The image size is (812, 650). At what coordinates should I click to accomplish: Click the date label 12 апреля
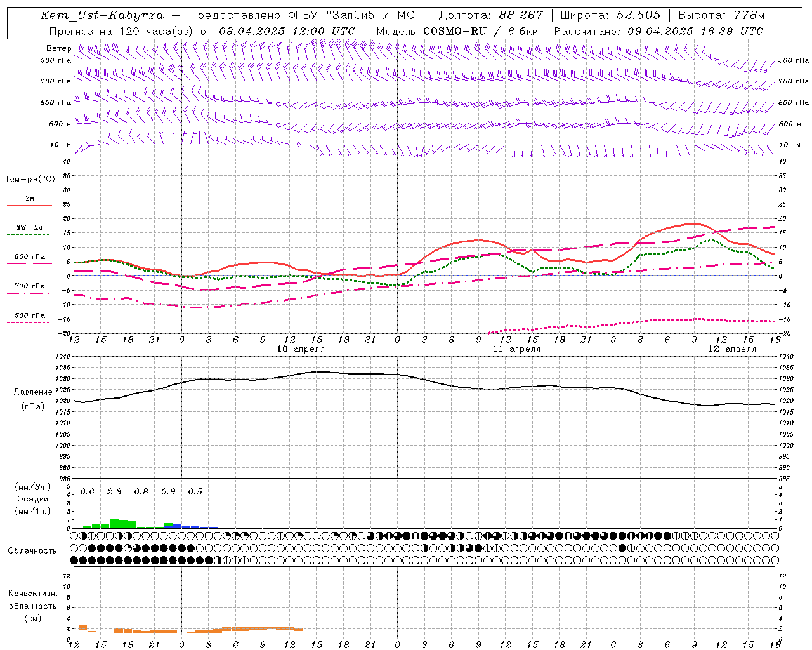click(732, 349)
